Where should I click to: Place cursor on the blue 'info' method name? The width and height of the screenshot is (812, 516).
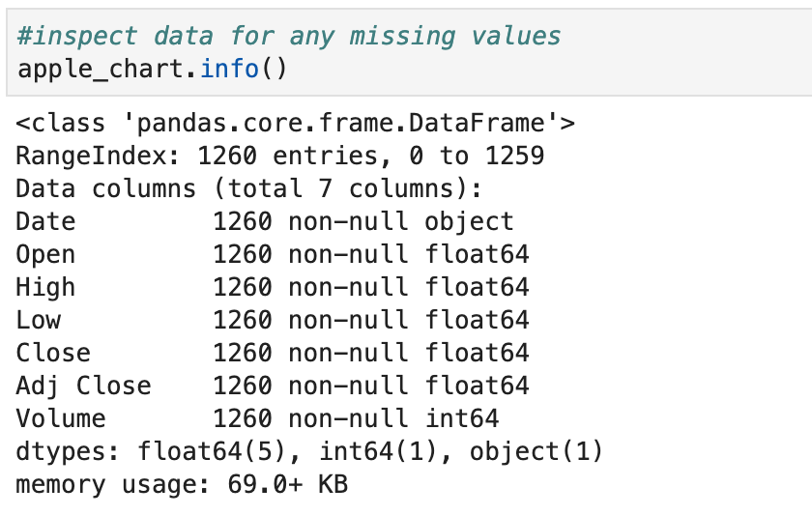(x=229, y=69)
